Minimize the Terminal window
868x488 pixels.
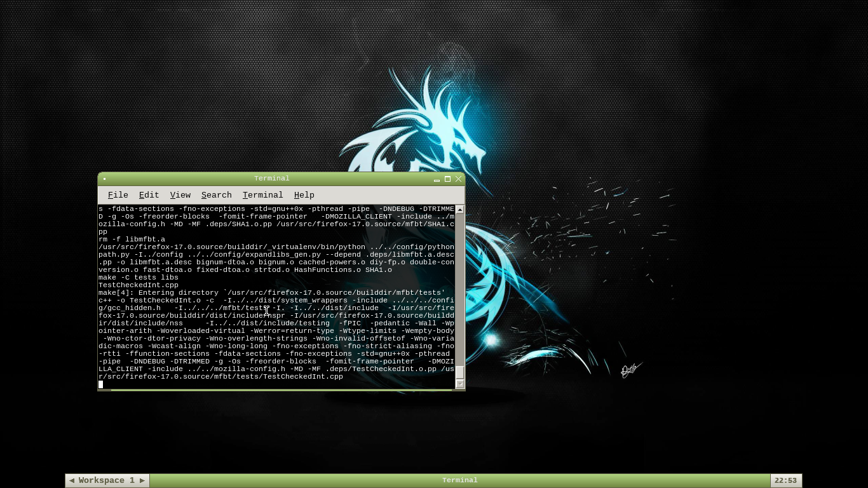tap(437, 179)
